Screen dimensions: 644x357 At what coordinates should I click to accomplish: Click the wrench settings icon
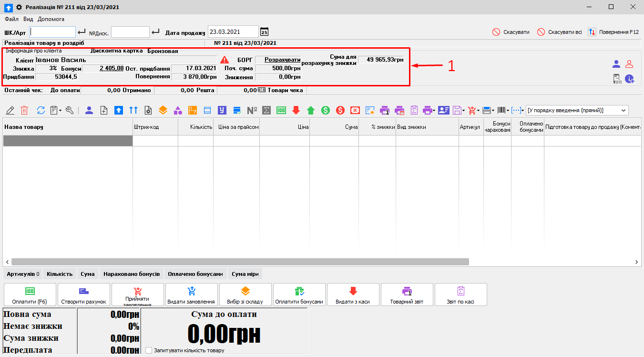(x=70, y=110)
